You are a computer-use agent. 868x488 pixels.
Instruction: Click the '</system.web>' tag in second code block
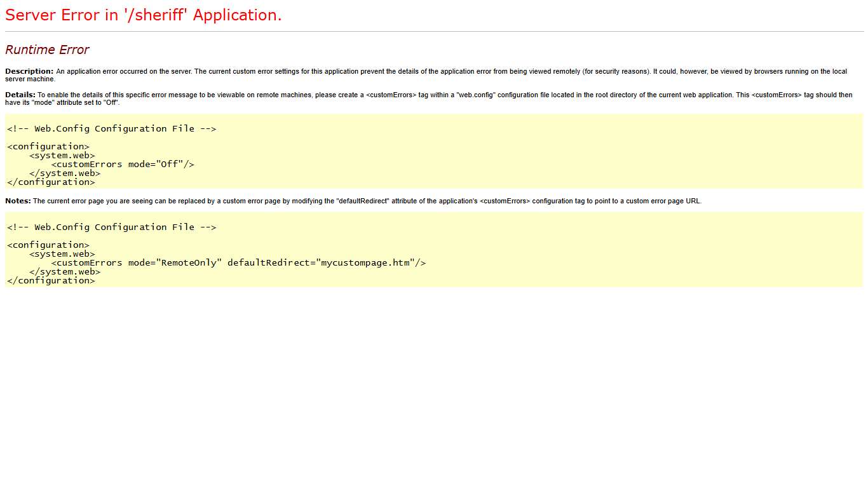[65, 271]
